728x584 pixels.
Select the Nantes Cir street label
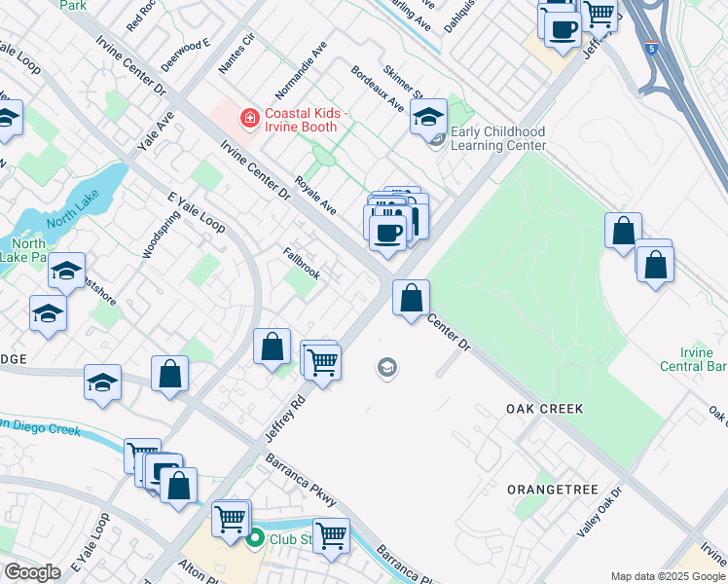coord(237,53)
